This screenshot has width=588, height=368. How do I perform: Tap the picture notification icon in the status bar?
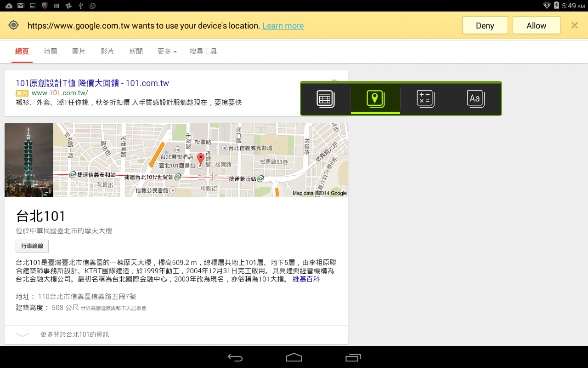click(33, 6)
